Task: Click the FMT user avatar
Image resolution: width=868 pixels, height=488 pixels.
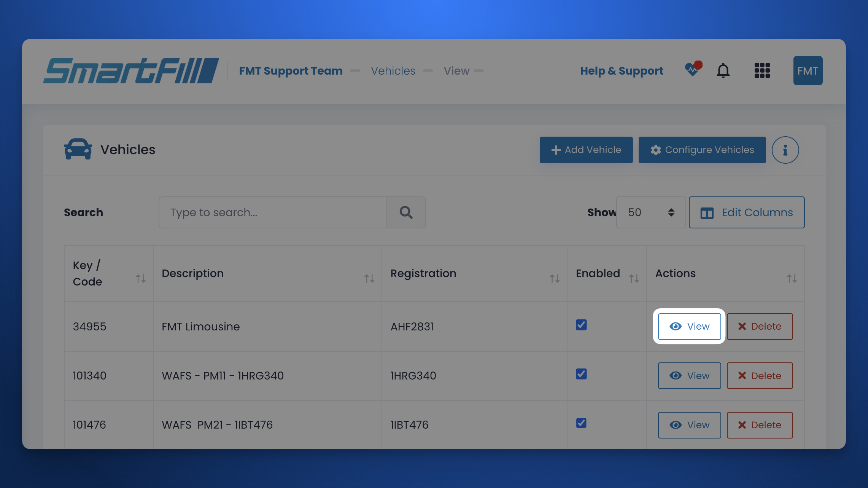Action: (x=808, y=71)
